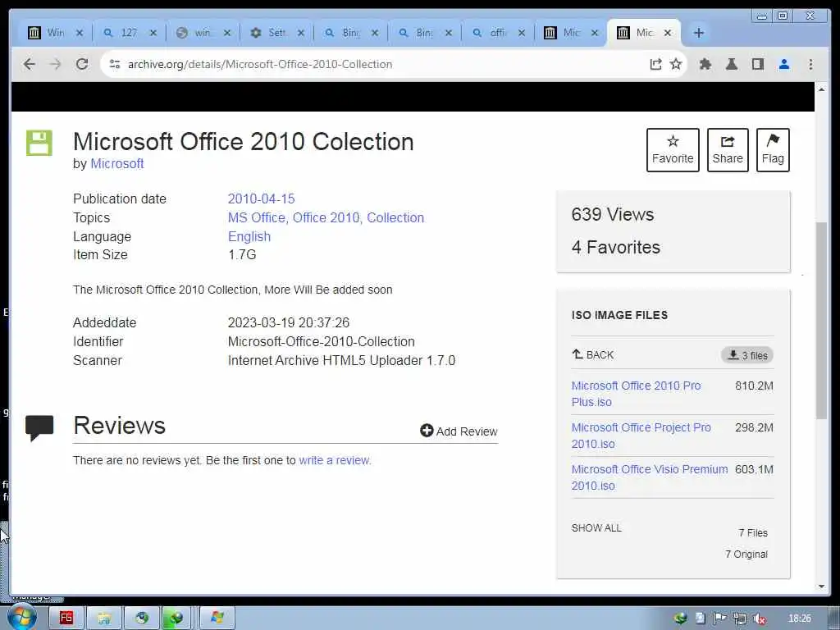Click SHOW ALL files
The width and height of the screenshot is (840, 630).
[x=596, y=527]
